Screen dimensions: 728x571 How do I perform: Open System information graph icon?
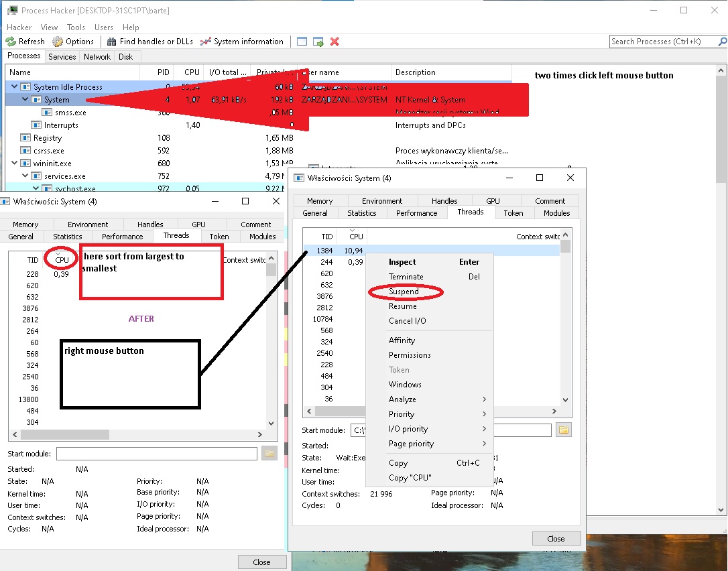tap(206, 42)
